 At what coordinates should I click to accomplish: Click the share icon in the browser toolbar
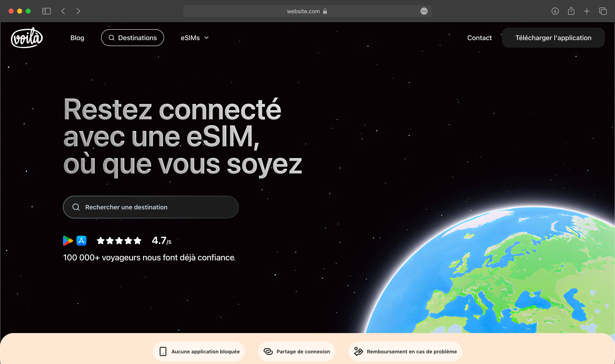pos(571,11)
